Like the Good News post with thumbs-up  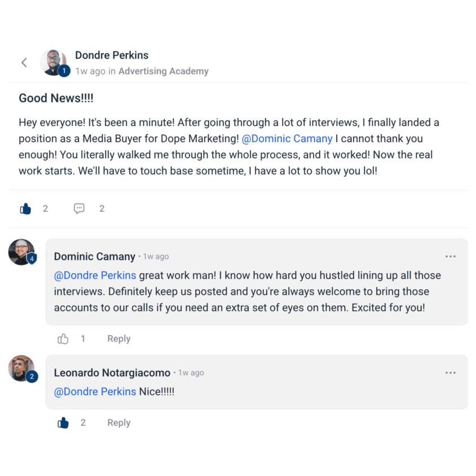pyautogui.click(x=25, y=209)
